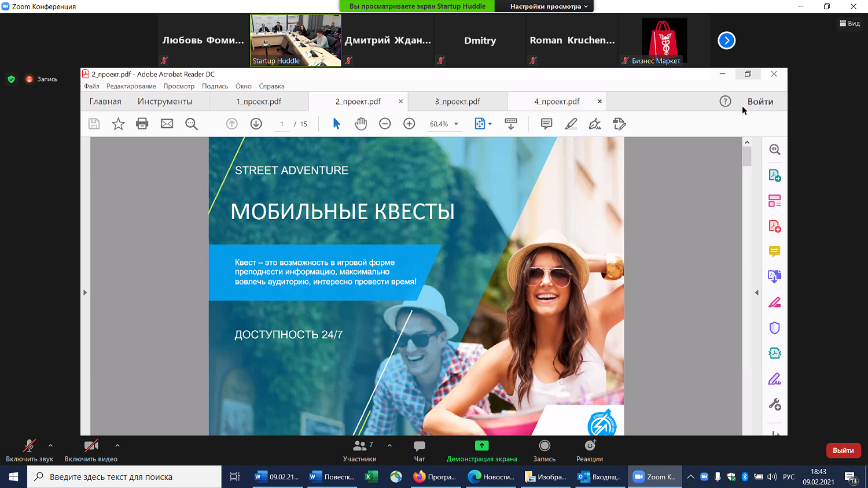Open the sign document pen icon
This screenshot has width=868, height=488.
(595, 124)
